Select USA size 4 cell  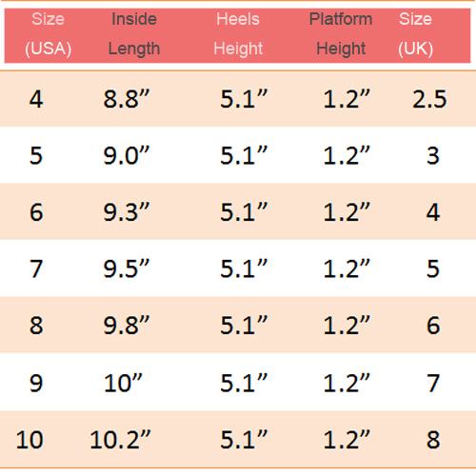(x=36, y=99)
